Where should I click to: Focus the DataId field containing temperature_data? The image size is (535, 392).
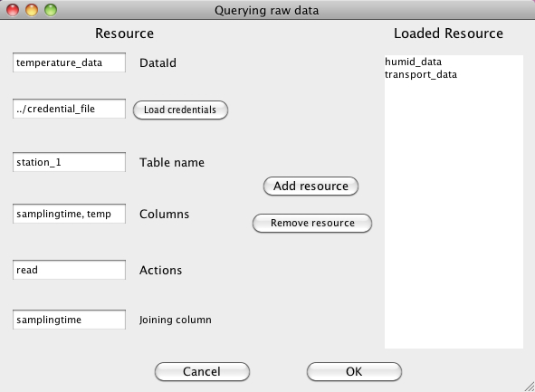click(x=70, y=62)
